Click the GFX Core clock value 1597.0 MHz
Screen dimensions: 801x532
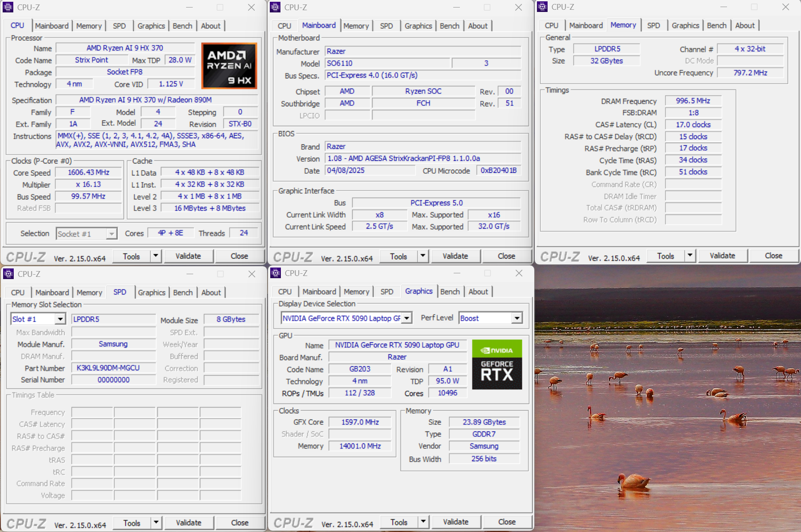(360, 422)
